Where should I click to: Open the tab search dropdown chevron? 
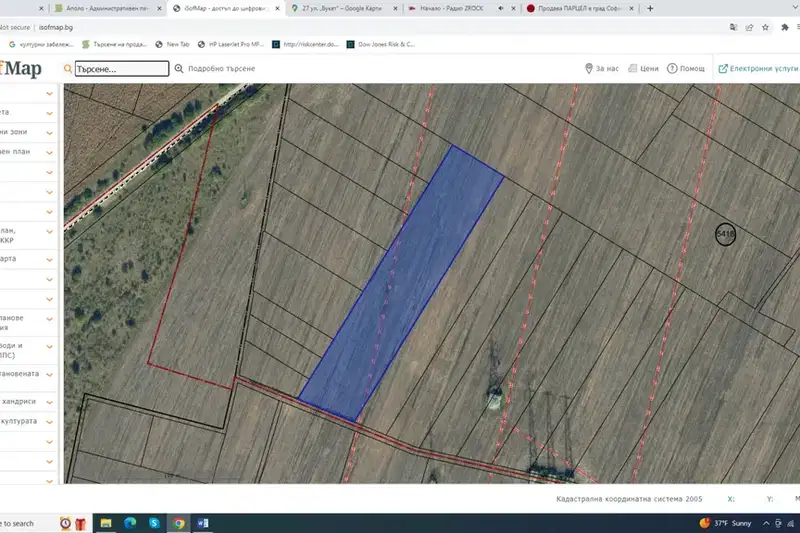point(795,6)
